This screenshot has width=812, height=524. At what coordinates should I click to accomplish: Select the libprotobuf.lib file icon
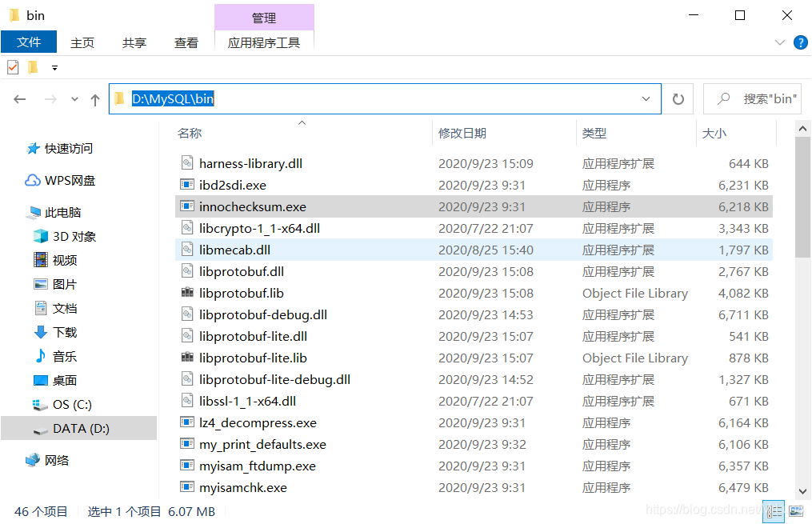(x=187, y=293)
